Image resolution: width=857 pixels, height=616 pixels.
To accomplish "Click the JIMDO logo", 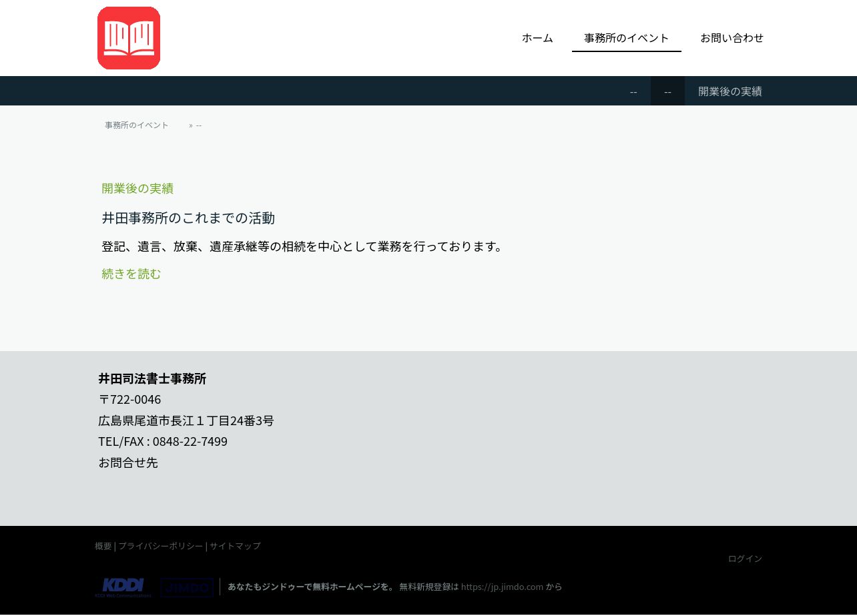I will click(187, 587).
